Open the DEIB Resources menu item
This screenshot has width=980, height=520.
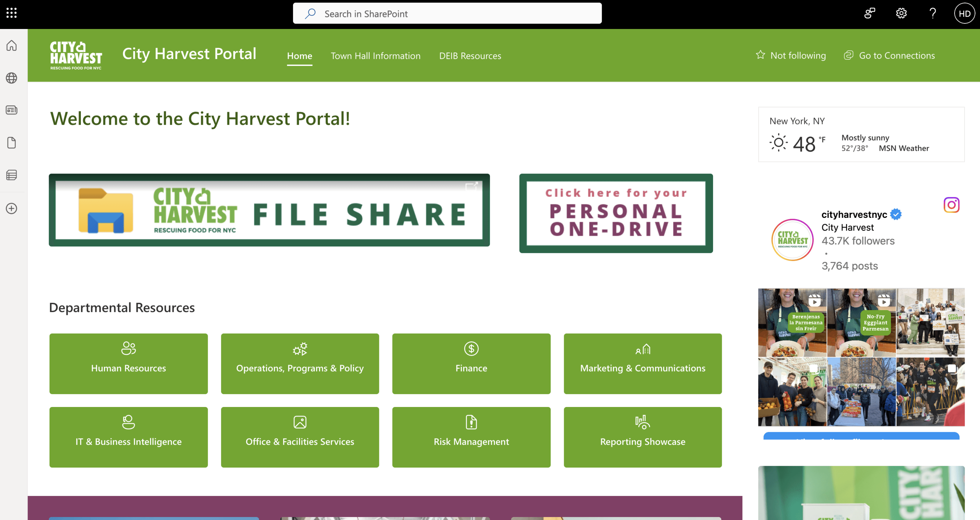(x=470, y=56)
